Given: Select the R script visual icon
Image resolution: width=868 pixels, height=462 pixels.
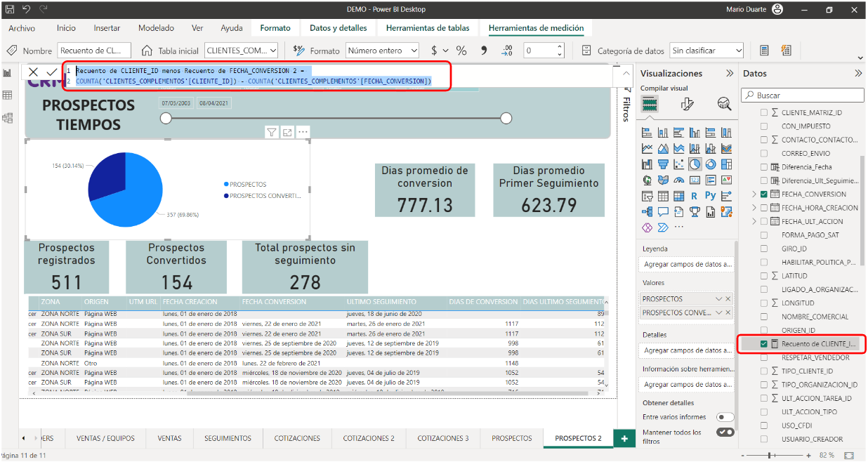Looking at the screenshot, I should pyautogui.click(x=695, y=196).
